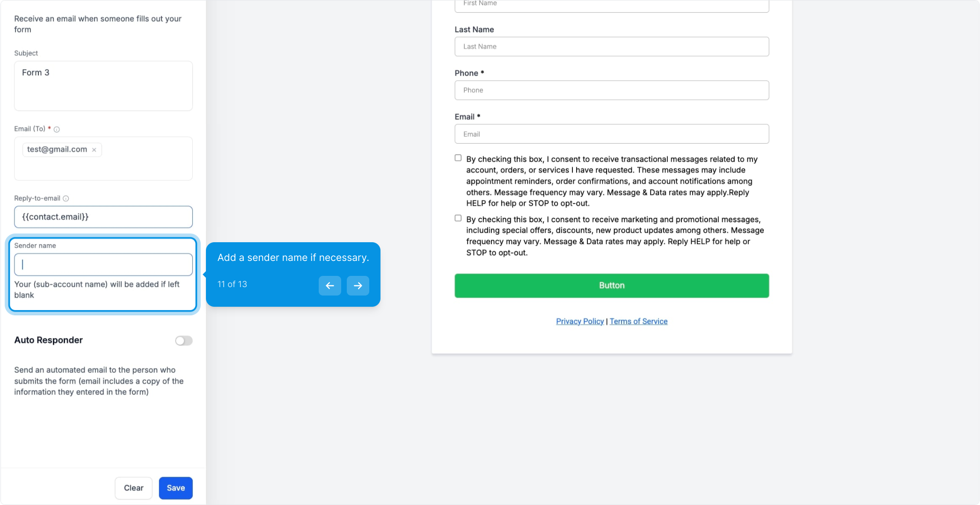Click the Subject field containing Form 3
The image size is (980, 505).
pyautogui.click(x=103, y=86)
